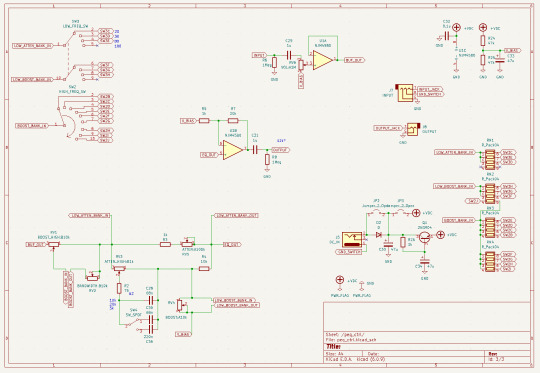The width and height of the screenshot is (540, 373).
Task: Click the OUTPUT global label
Action: coord(281,150)
